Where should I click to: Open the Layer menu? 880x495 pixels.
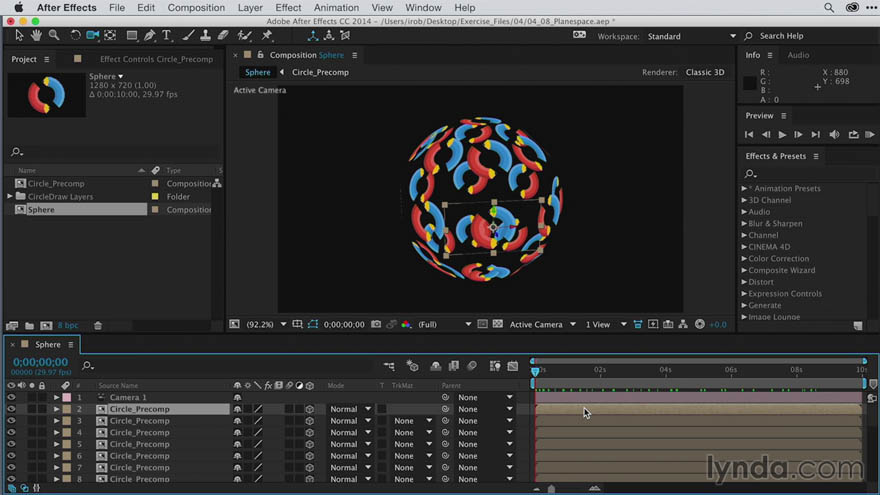click(x=250, y=8)
